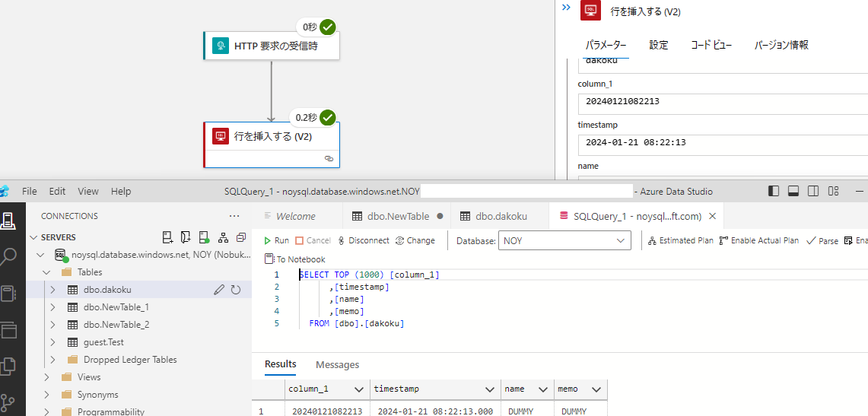The height and width of the screenshot is (416, 868).
Task: Open the CONNECTIONS more actions ellipsis
Action: click(x=234, y=216)
